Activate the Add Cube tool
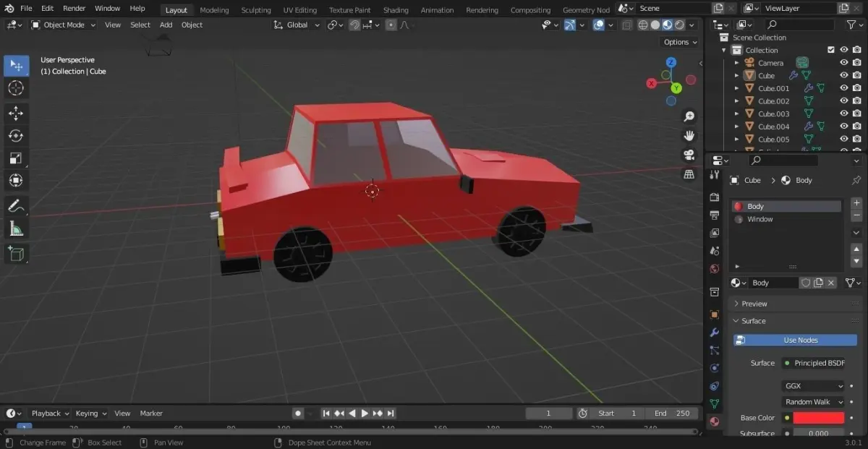The width and height of the screenshot is (868, 449). click(16, 254)
